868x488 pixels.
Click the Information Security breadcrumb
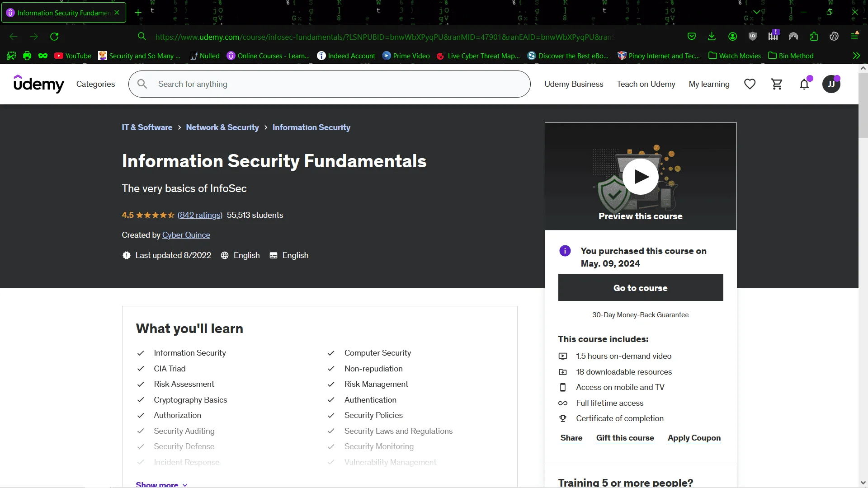(311, 127)
